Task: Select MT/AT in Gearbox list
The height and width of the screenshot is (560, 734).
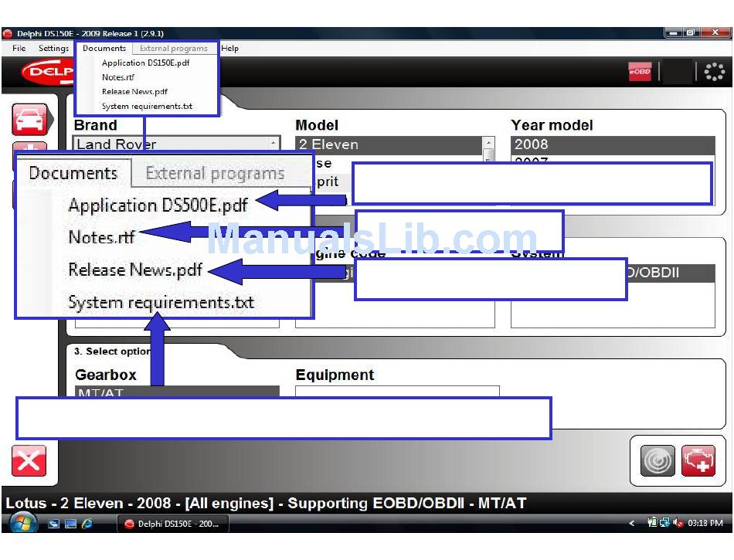Action: click(177, 392)
